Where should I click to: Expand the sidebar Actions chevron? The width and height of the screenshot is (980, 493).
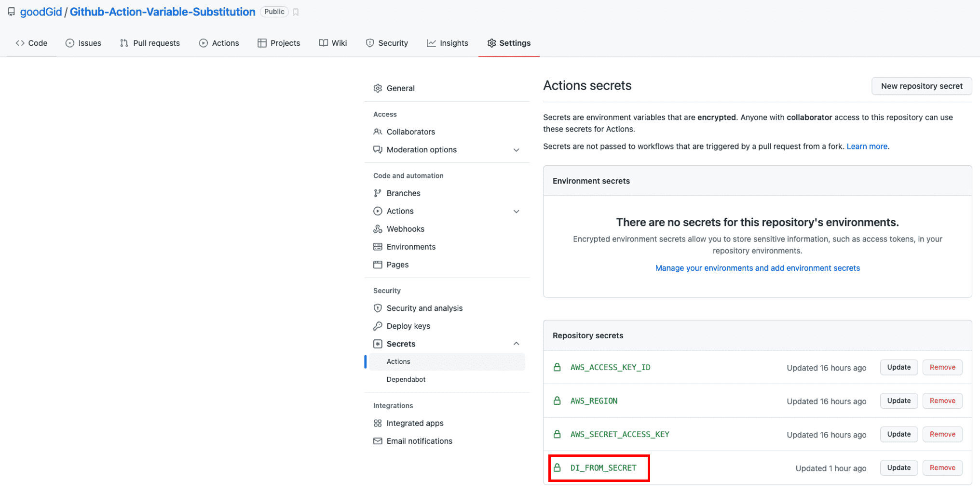pos(516,211)
